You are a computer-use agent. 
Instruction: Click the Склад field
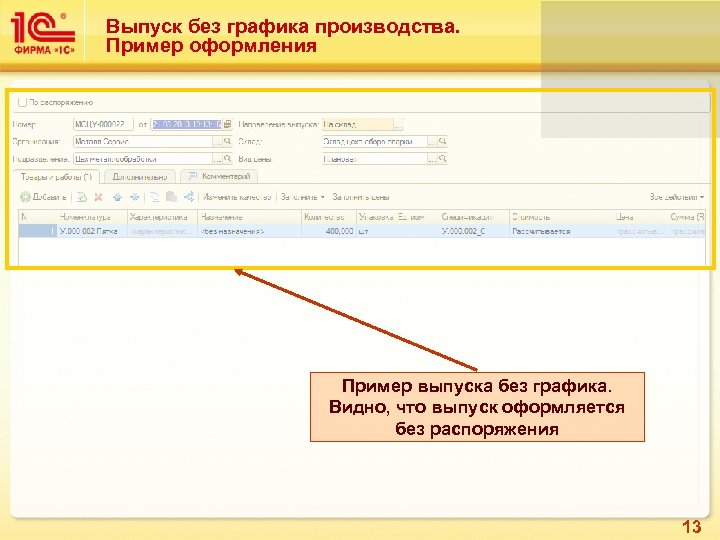click(x=375, y=141)
